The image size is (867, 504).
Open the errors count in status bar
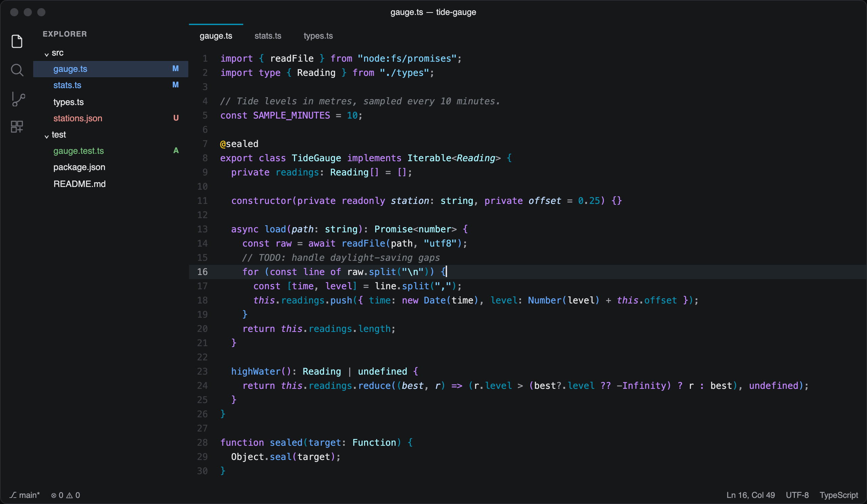pyautogui.click(x=57, y=495)
